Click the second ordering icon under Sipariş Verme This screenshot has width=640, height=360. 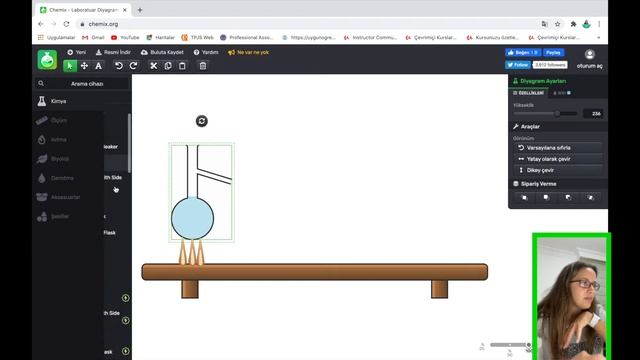point(546,198)
